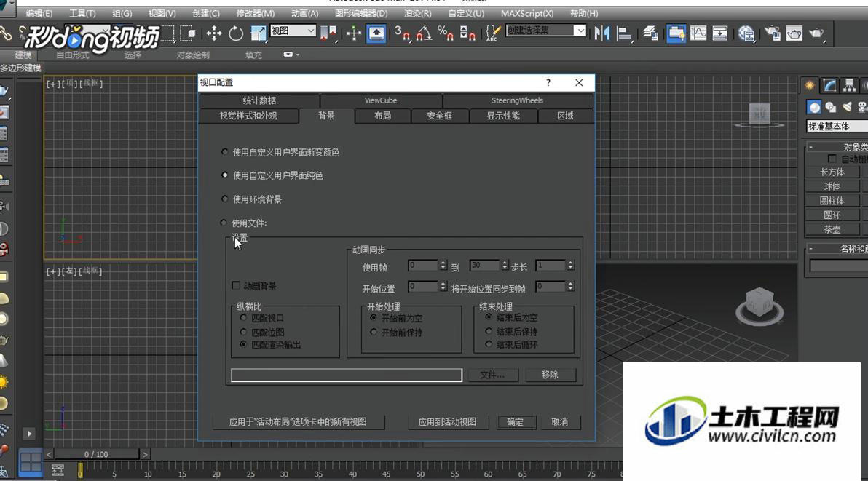
Task: Toggle the Keyboard Shortcut Override button
Action: click(x=376, y=33)
